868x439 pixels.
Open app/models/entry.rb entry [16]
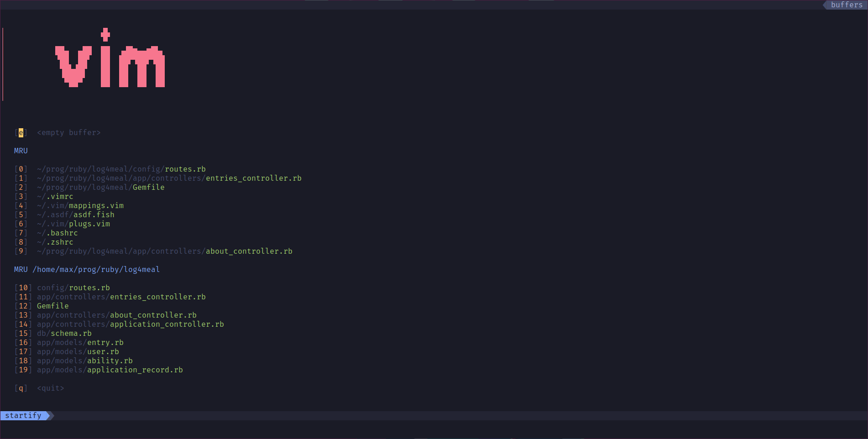[x=80, y=343]
